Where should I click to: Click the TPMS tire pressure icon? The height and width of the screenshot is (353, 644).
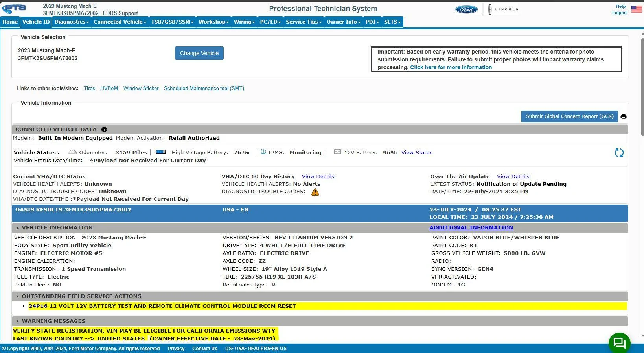coord(263,152)
